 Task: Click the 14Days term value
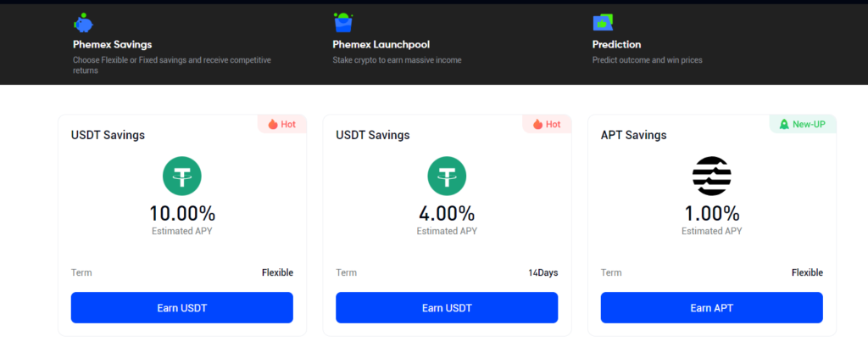(543, 272)
